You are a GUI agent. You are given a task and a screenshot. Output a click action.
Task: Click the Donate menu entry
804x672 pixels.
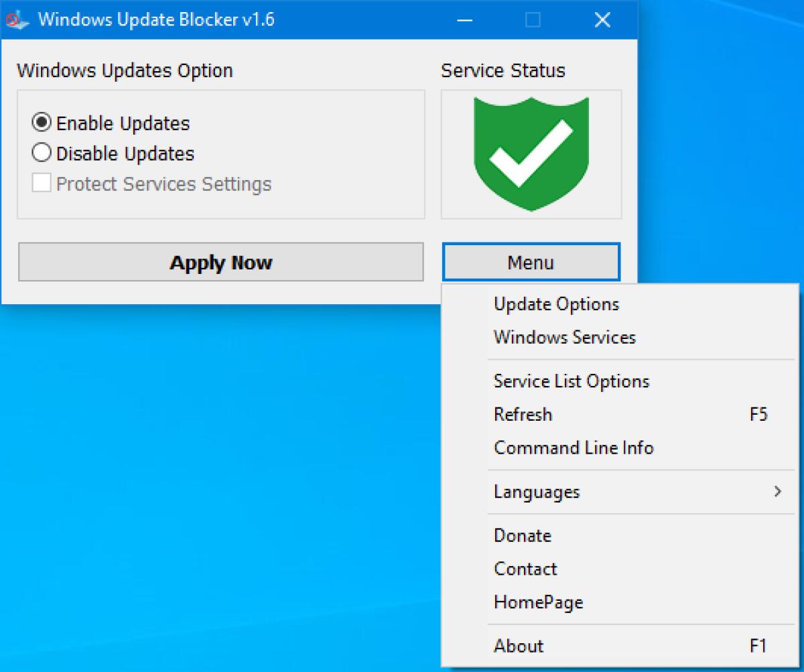tap(522, 535)
